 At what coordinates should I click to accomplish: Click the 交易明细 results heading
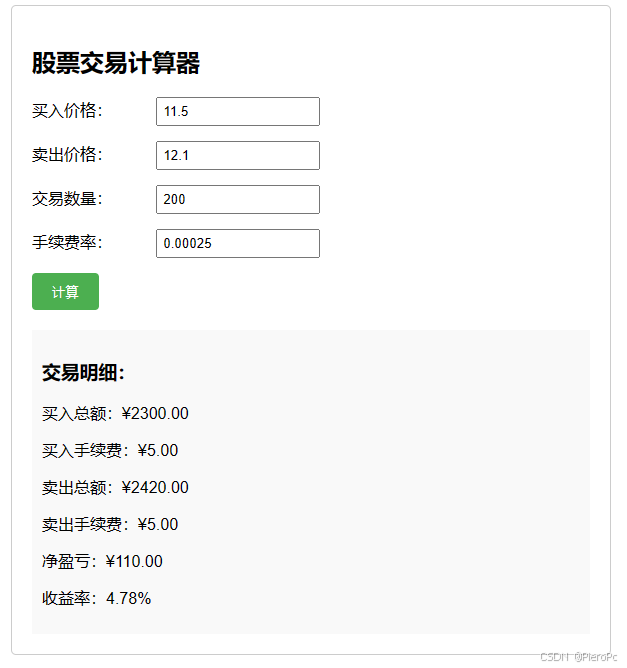point(83,373)
